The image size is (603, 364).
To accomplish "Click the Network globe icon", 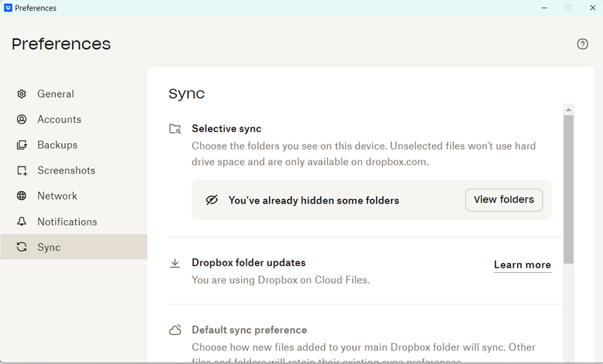I will click(22, 196).
